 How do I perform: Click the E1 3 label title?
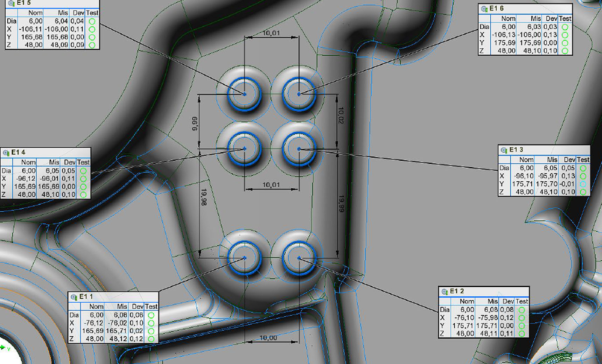(516, 150)
